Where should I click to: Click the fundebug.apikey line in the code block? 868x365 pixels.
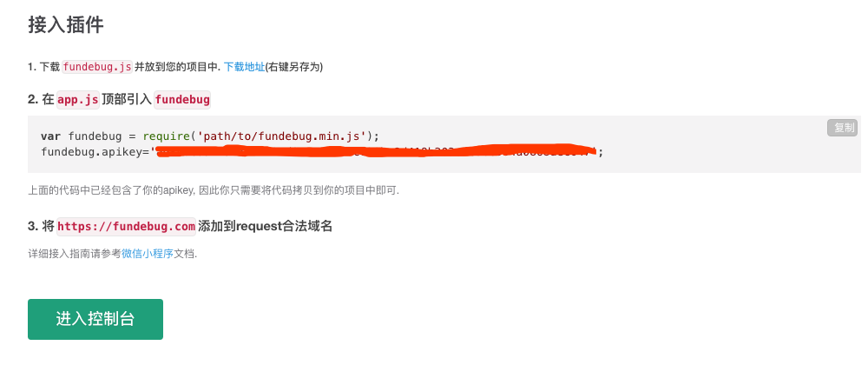click(322, 152)
